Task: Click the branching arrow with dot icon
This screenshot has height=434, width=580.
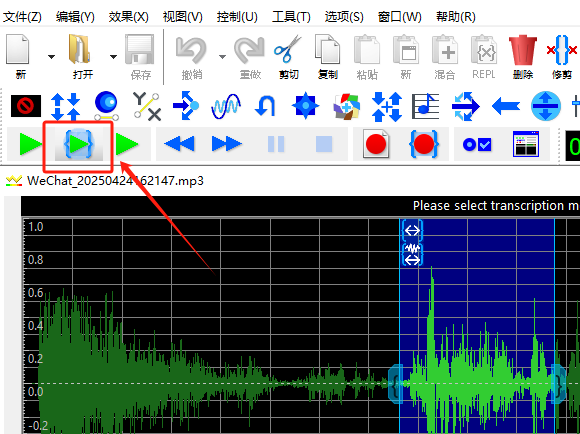Action: click(186, 106)
